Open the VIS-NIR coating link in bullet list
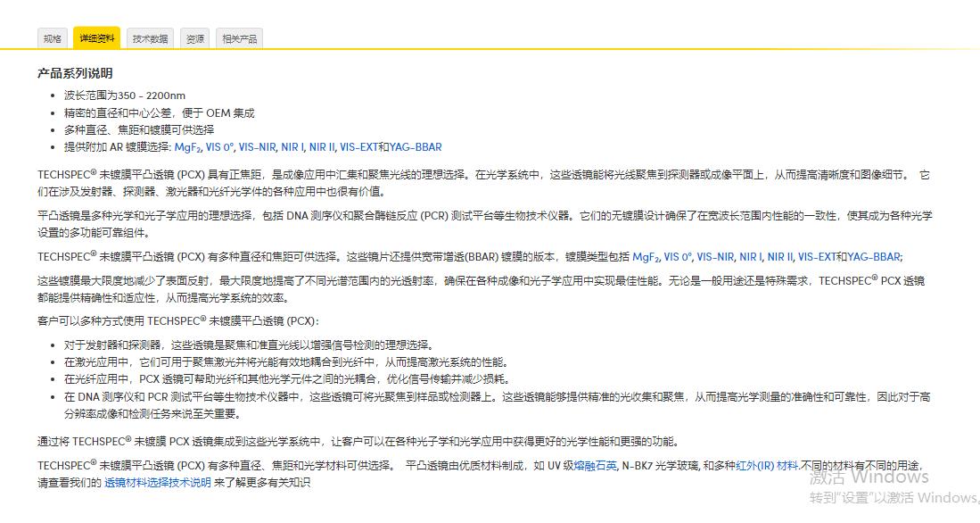The image size is (980, 523). [257, 146]
